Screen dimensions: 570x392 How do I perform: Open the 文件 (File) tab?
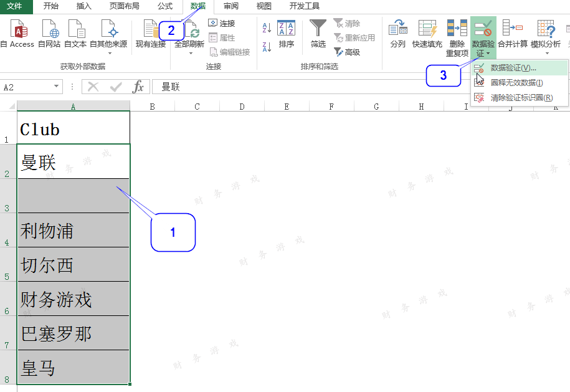[15, 6]
